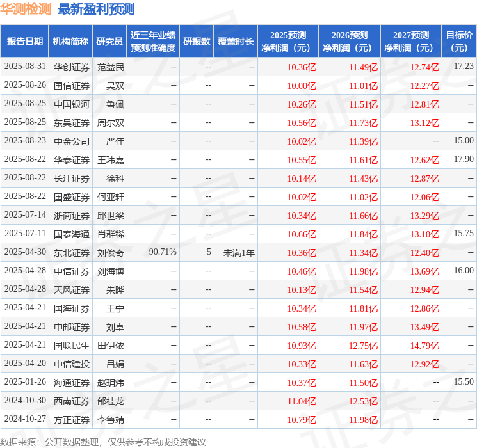
Task: Click the 中金公司 institution name
Action: click(72, 141)
